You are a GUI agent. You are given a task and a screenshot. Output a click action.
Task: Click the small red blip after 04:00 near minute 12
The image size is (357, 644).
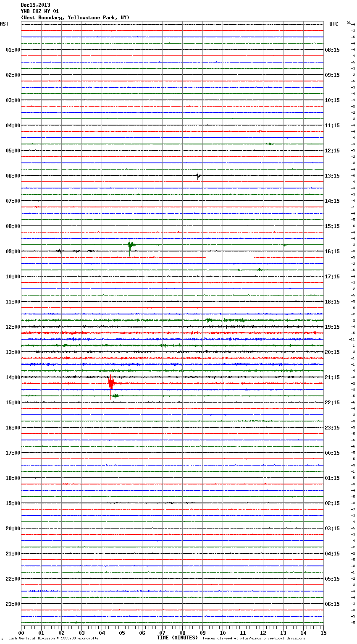(260, 131)
